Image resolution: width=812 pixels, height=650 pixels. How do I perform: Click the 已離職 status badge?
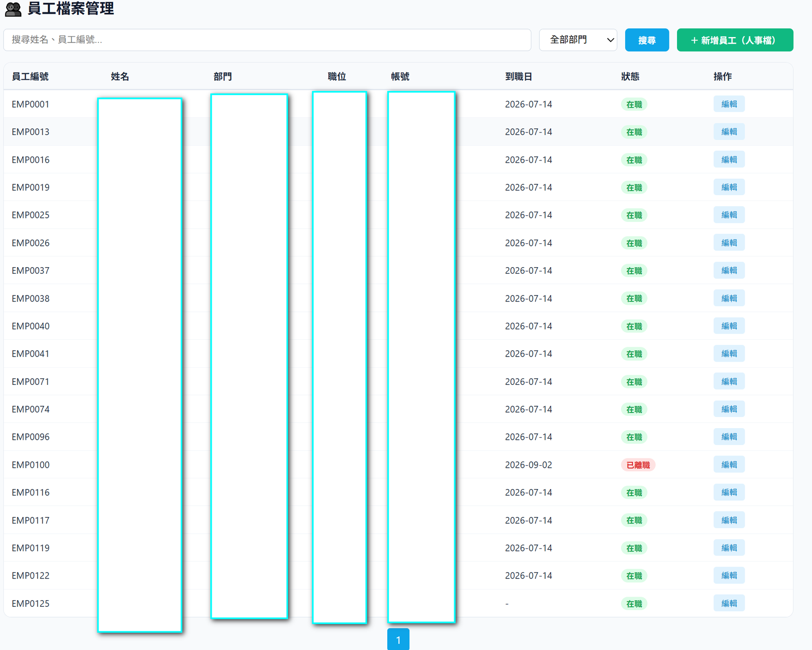click(638, 465)
